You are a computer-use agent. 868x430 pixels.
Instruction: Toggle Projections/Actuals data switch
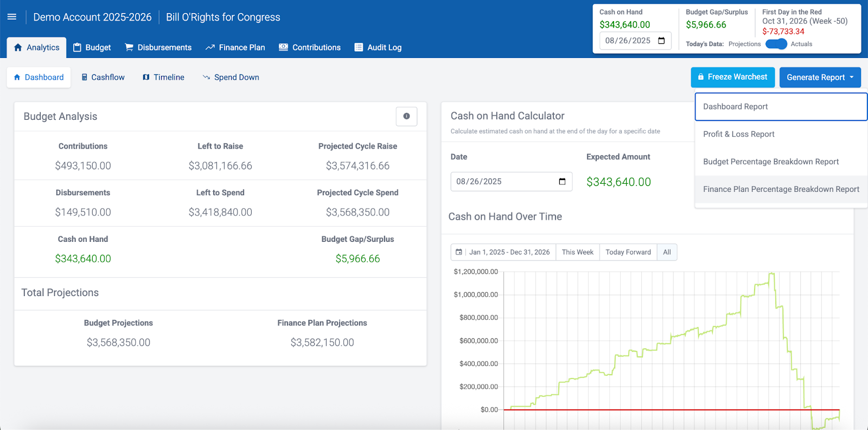pos(776,44)
